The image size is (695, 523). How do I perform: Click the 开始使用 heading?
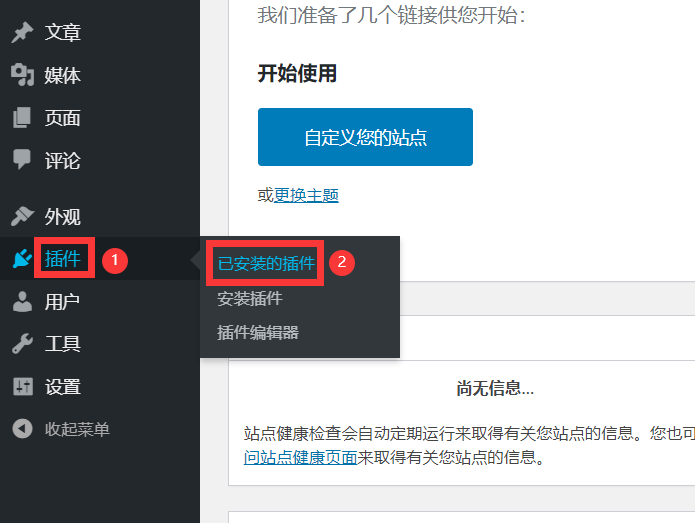(x=297, y=73)
